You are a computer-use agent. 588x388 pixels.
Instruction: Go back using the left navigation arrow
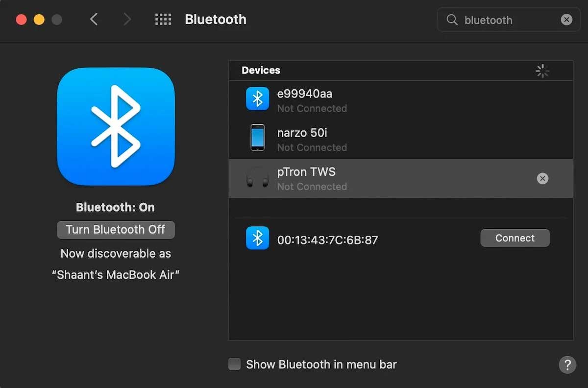point(94,19)
